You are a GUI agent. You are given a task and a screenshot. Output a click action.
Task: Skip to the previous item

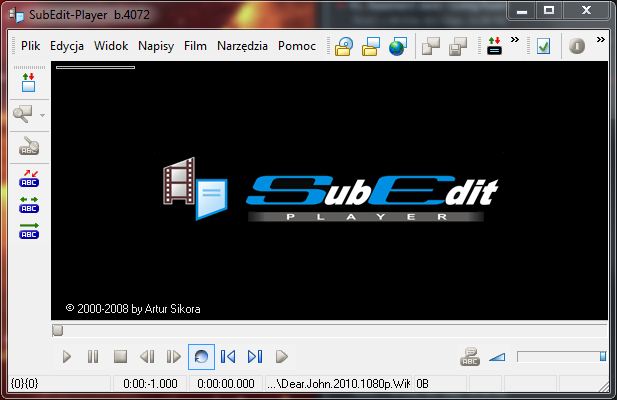click(228, 357)
